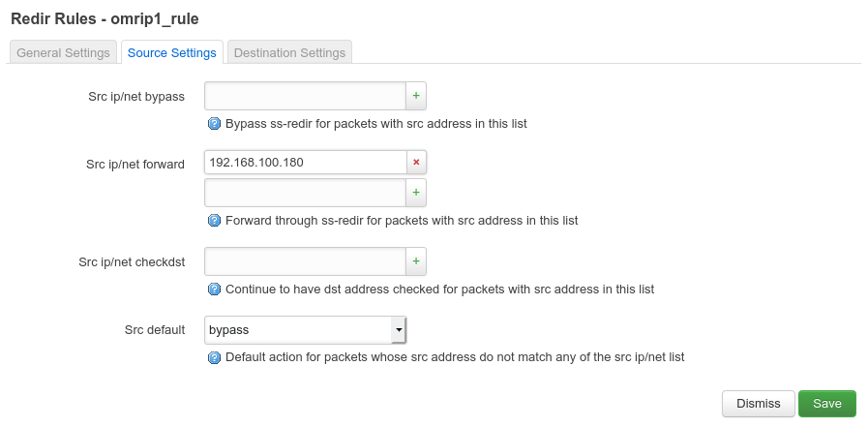Image resolution: width=868 pixels, height=427 pixels.
Task: Click the add icon for Src ip/net checkdst
Action: (x=416, y=261)
